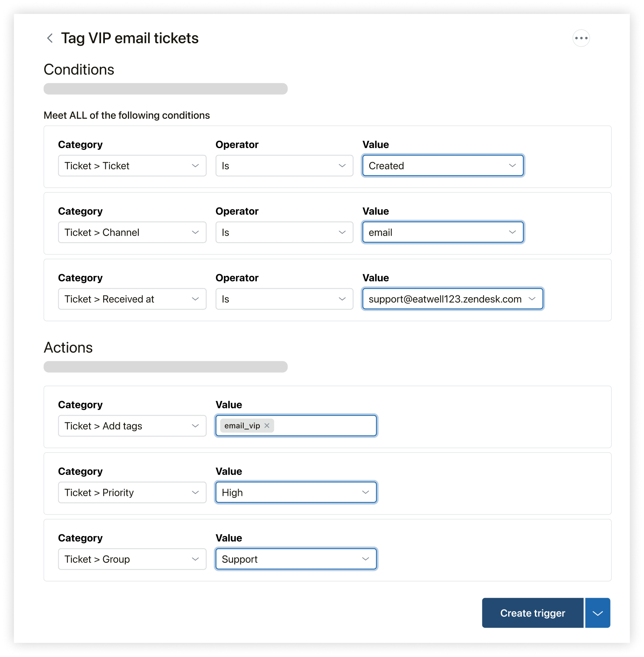
Task: Open the Ticket > Ticket category dropdown
Action: (132, 166)
